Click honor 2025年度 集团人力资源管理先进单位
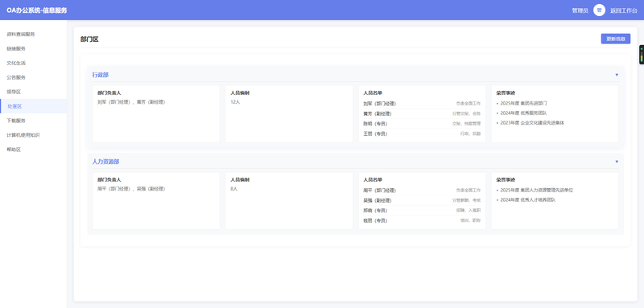This screenshot has width=644, height=308. 536,190
